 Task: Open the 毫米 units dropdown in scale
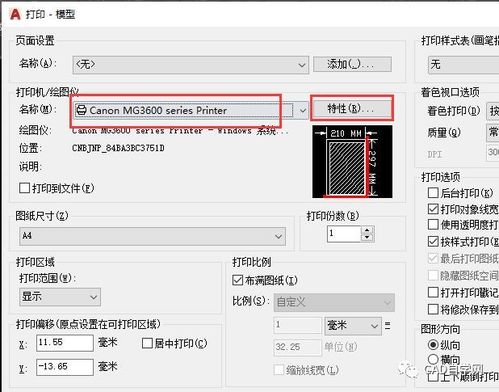353,326
